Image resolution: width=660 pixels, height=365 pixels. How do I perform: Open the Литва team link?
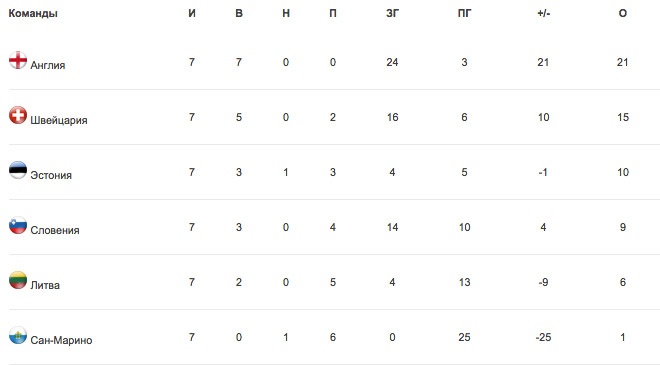pos(45,285)
